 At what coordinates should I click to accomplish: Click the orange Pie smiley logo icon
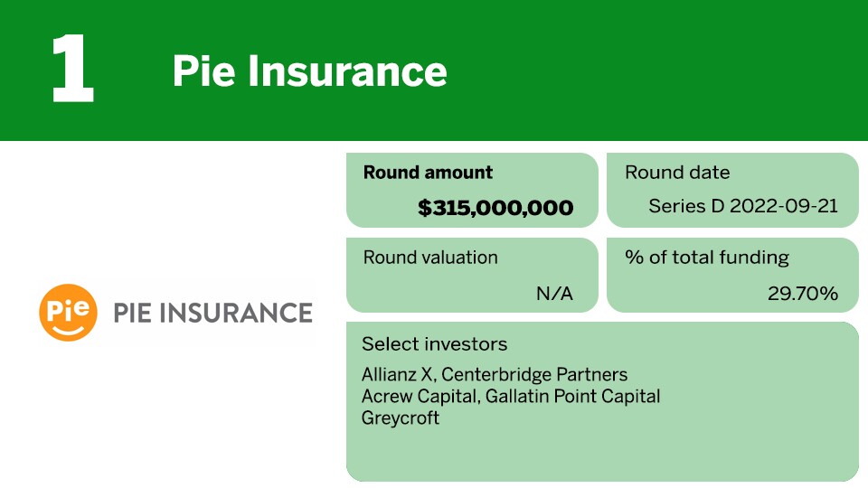tap(68, 312)
